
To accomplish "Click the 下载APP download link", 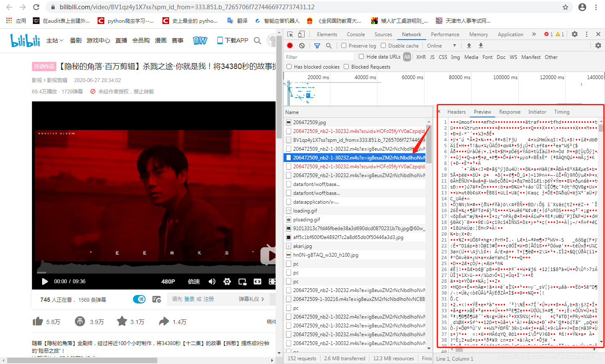I will coord(233,40).
